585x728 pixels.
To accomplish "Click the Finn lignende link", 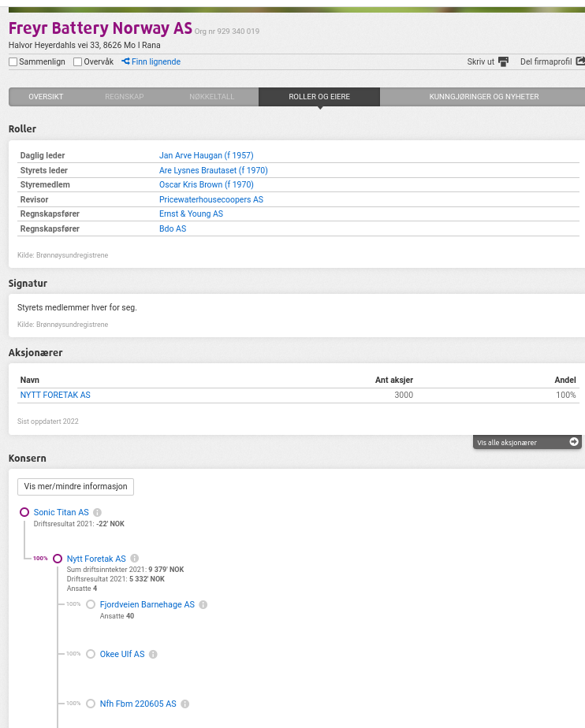I will coord(155,61).
